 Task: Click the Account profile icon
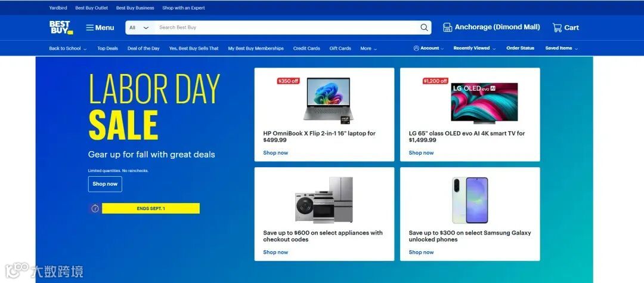coord(416,48)
